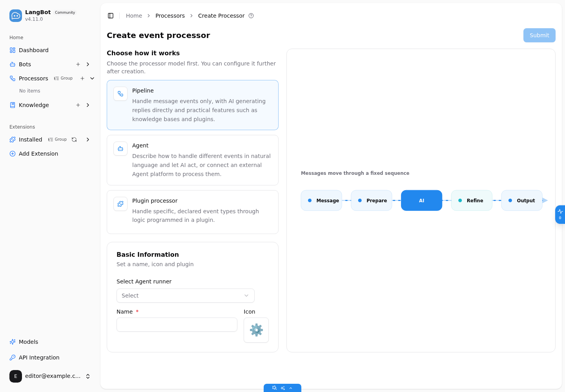Click the sparkle icon in bottom toolbar

coord(283,388)
